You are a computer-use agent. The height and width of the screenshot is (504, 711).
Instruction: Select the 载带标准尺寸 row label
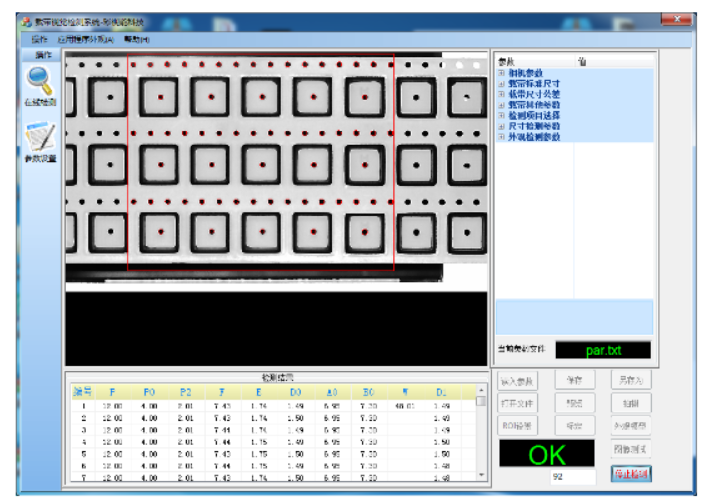click(x=534, y=84)
